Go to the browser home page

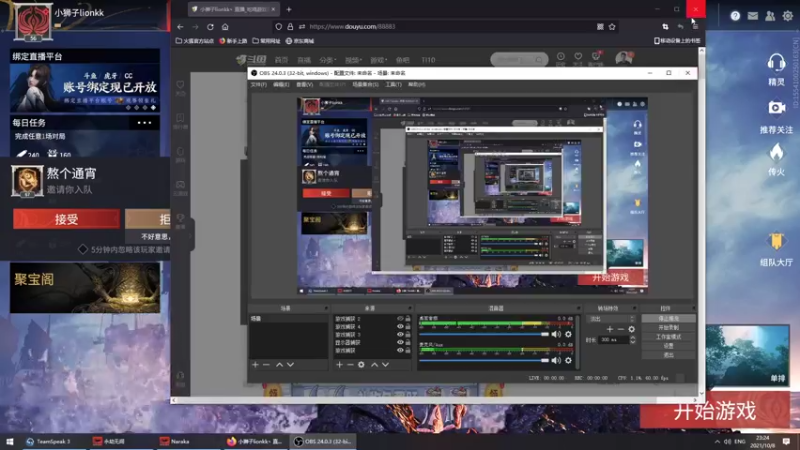(225, 27)
